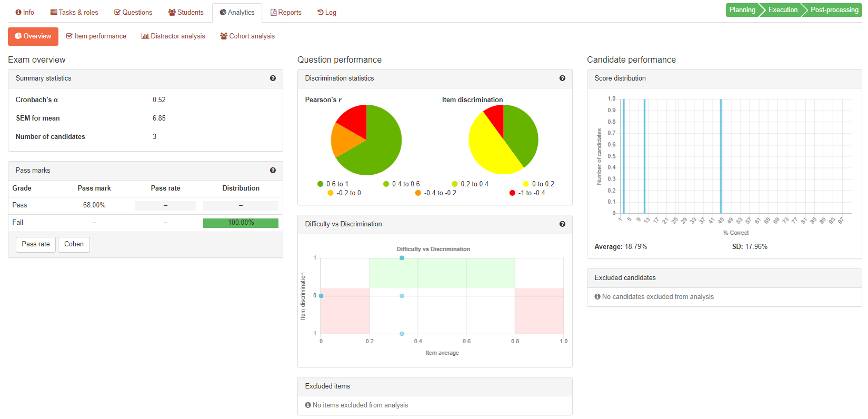Select the Analytics tab
The image size is (868, 419).
pos(237,13)
